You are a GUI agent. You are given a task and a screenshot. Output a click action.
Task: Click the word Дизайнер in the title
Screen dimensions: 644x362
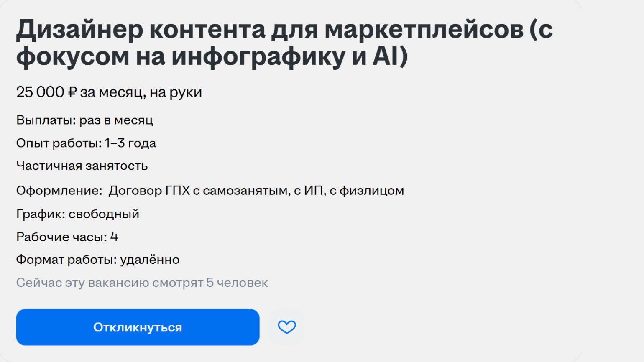(x=79, y=30)
